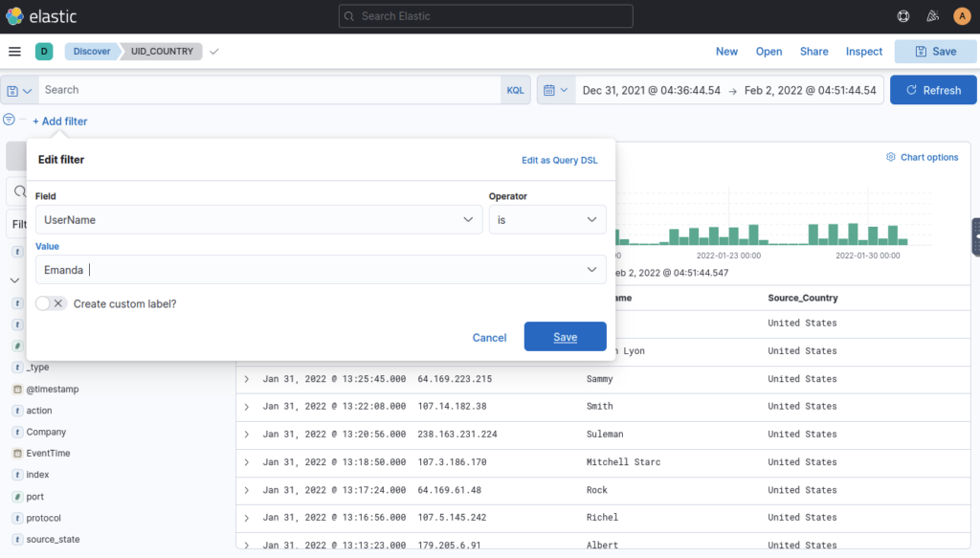980x558 pixels.
Task: Click the KQL search query field
Action: [x=270, y=90]
